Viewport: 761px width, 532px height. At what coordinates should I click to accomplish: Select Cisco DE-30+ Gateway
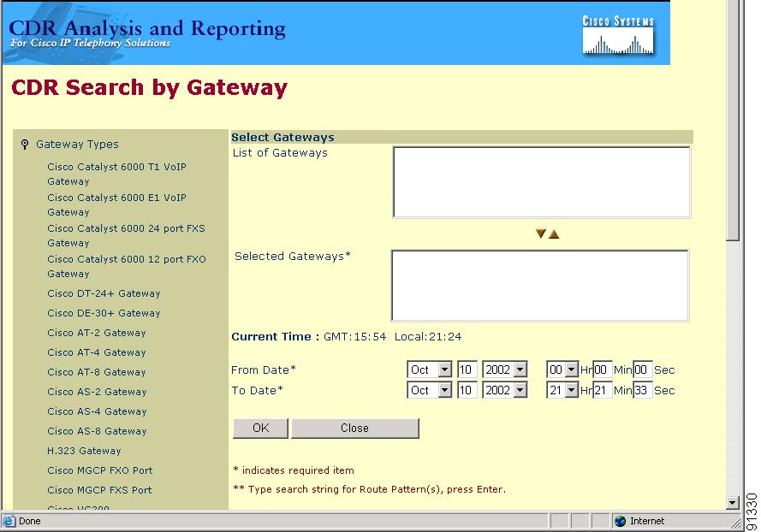click(104, 313)
